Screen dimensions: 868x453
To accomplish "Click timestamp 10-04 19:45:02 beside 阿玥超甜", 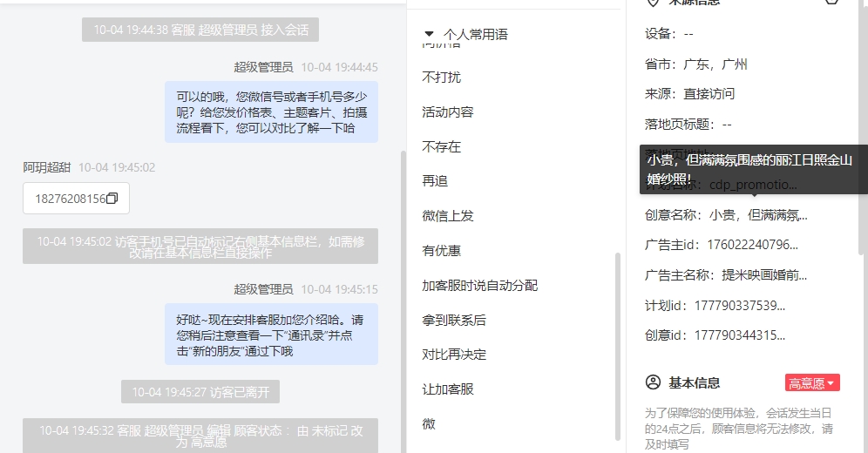I will tap(117, 167).
